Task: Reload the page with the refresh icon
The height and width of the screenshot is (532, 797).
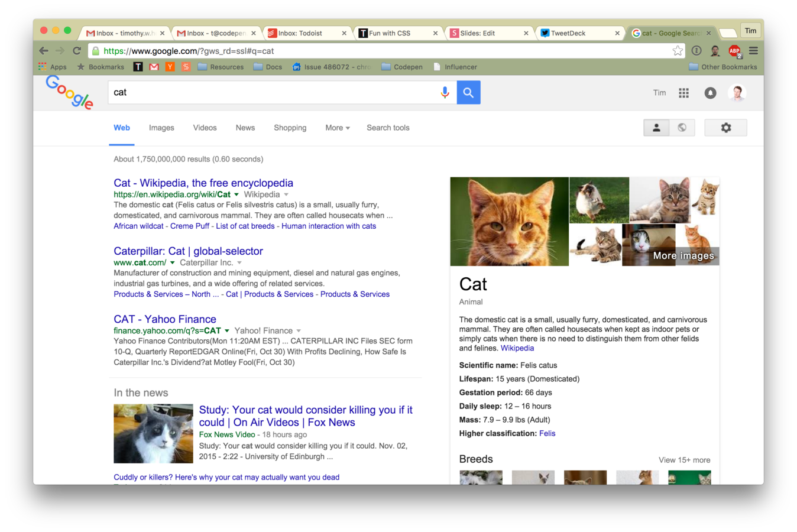Action: (x=77, y=51)
